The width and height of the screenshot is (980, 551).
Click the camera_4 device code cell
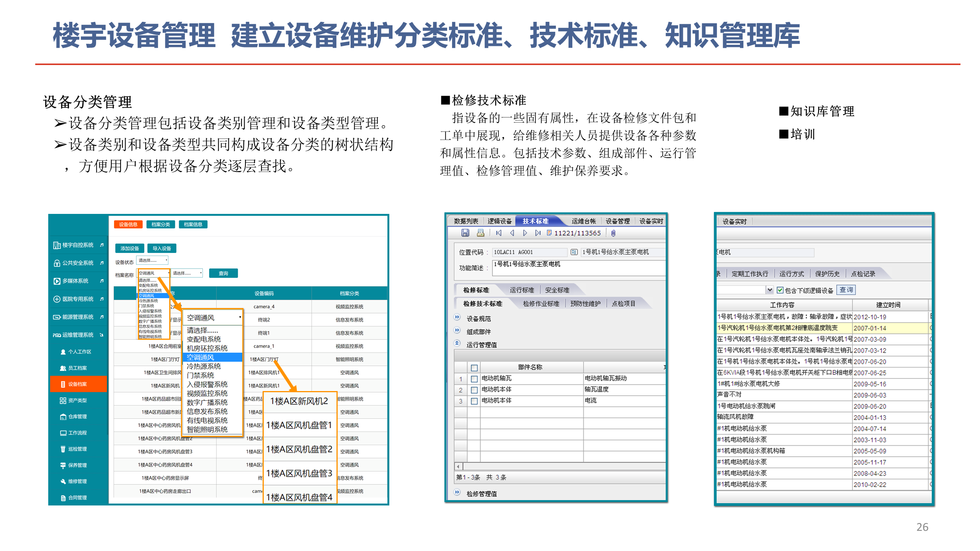264,307
